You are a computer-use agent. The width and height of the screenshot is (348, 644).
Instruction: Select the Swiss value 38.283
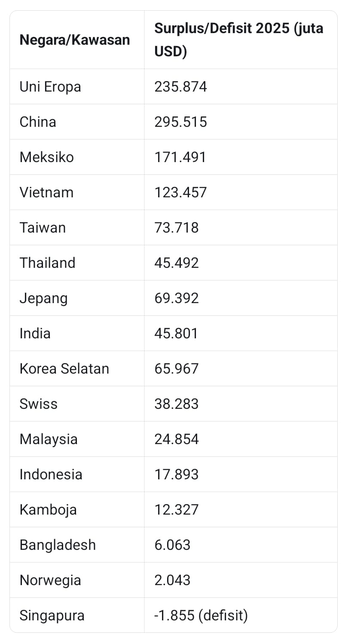177,404
